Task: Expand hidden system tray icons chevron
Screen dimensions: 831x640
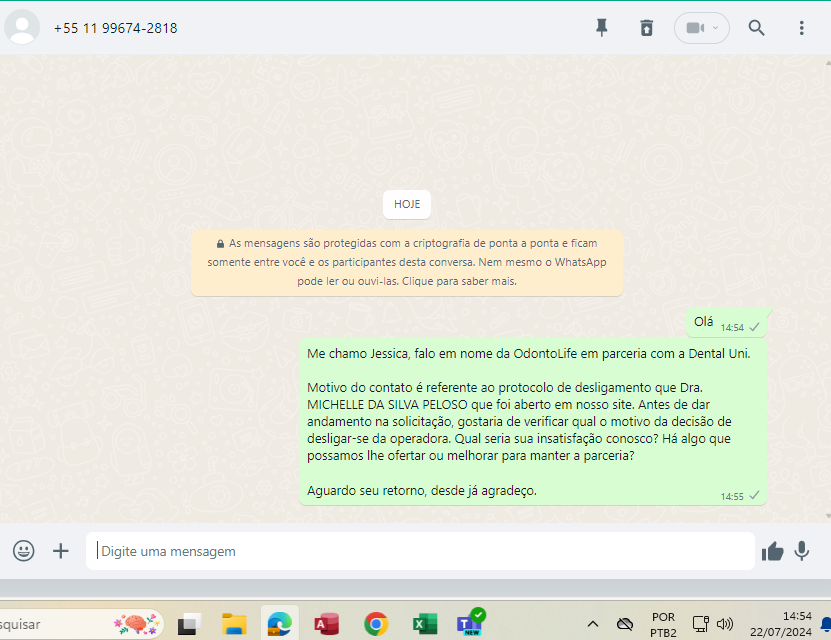Action: (x=593, y=624)
